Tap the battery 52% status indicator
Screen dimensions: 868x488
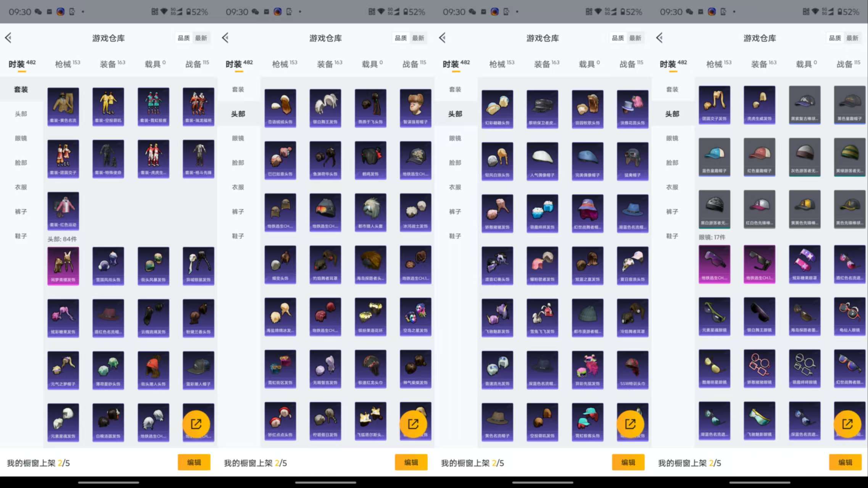point(197,12)
